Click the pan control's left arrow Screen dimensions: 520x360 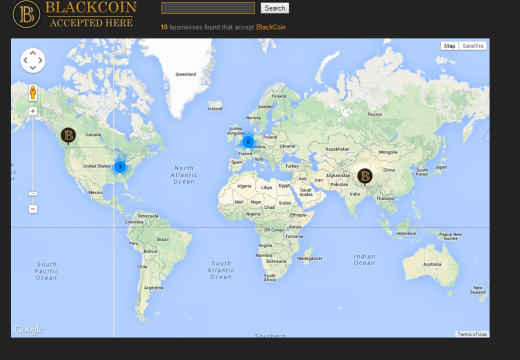click(x=25, y=60)
